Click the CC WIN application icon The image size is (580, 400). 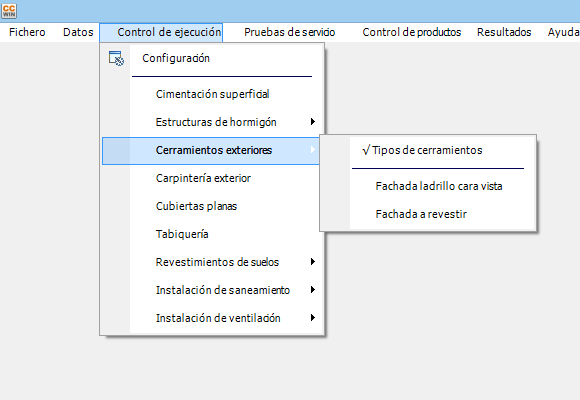[x=9, y=11]
